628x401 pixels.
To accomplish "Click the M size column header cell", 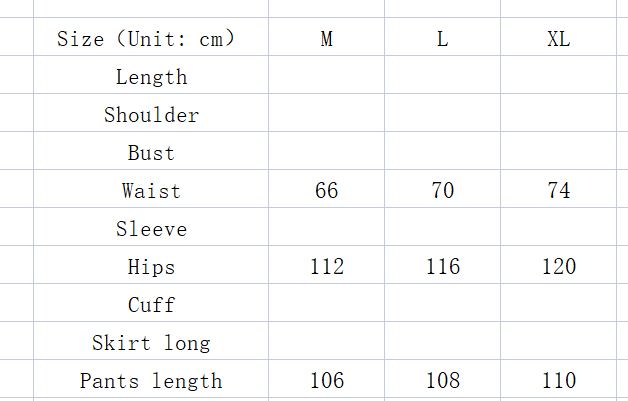I will 327,39.
